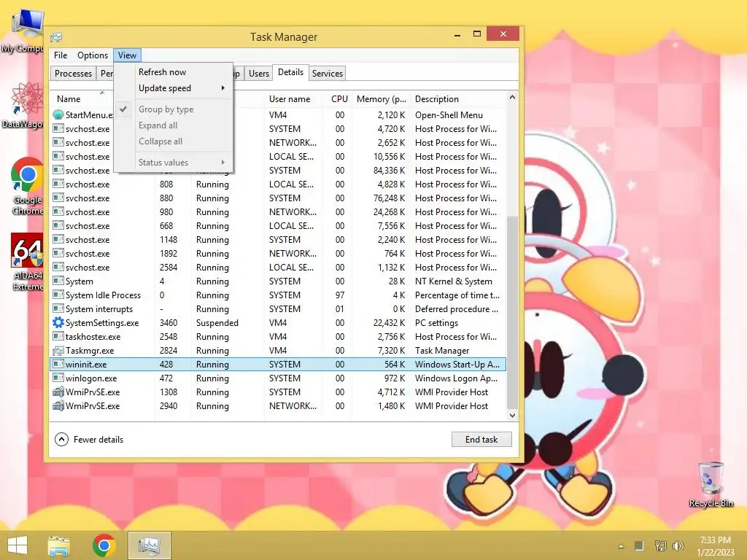
Task: Select the Google Chrome desktop shortcut
Action: point(27,186)
